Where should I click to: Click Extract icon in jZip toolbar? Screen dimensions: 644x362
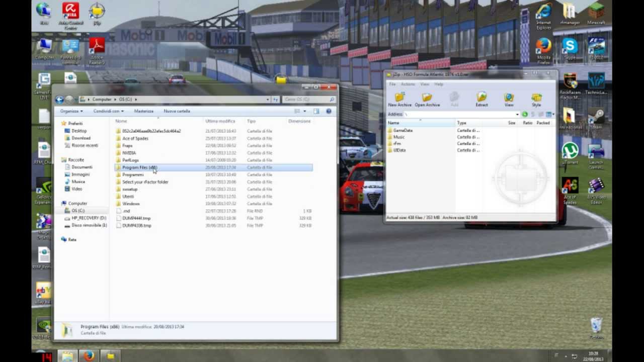481,99
